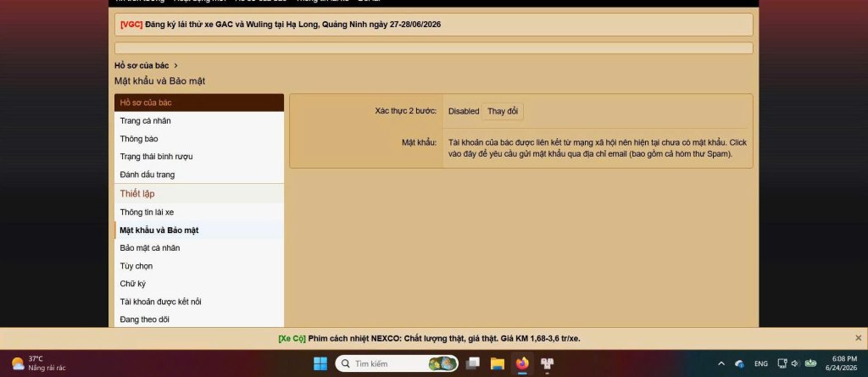The image size is (868, 377).
Task: Click the network status tray icon
Action: click(782, 363)
